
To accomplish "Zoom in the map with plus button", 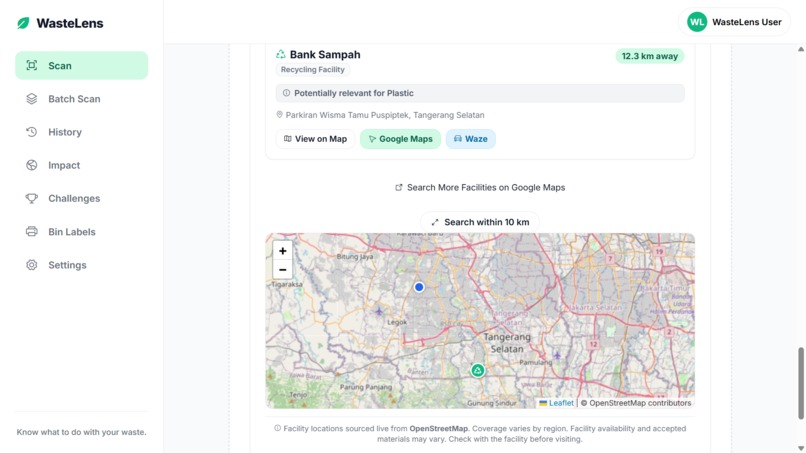I will (x=283, y=251).
